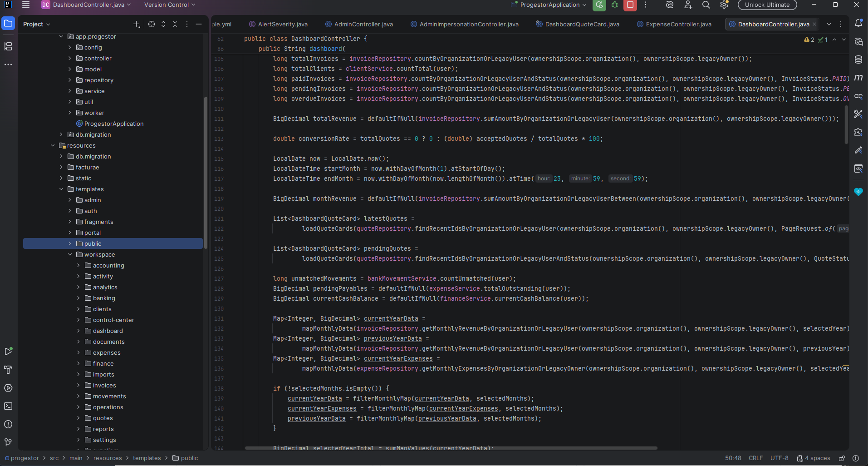Viewport: 868px width, 466px height.
Task: Click line number 131 in gutter
Action: [219, 319]
